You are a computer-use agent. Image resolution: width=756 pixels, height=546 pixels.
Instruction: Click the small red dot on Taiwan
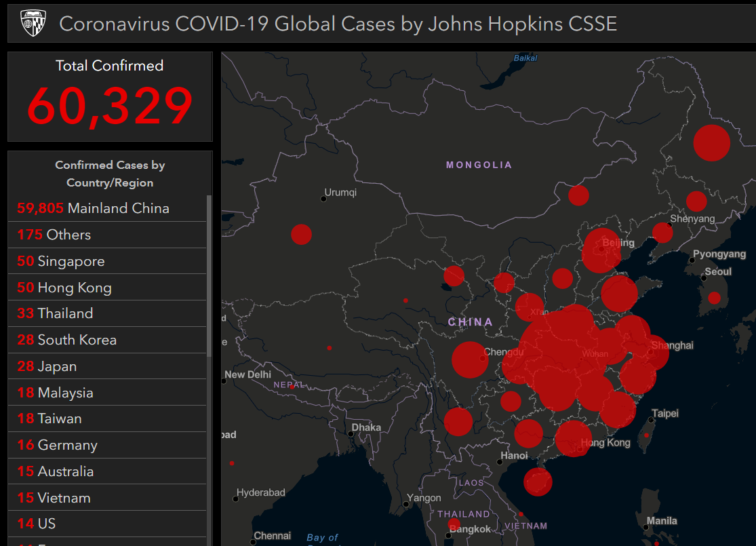(646, 435)
